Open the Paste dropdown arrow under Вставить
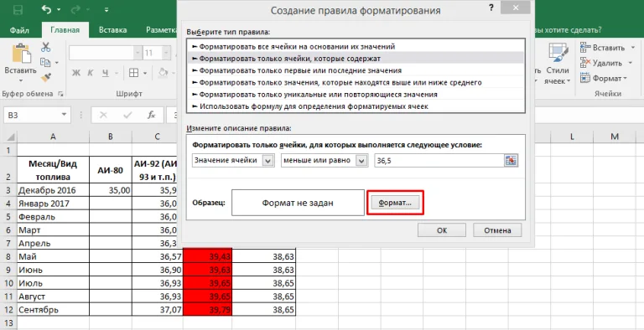This screenshot has width=644, height=330. tap(20, 81)
